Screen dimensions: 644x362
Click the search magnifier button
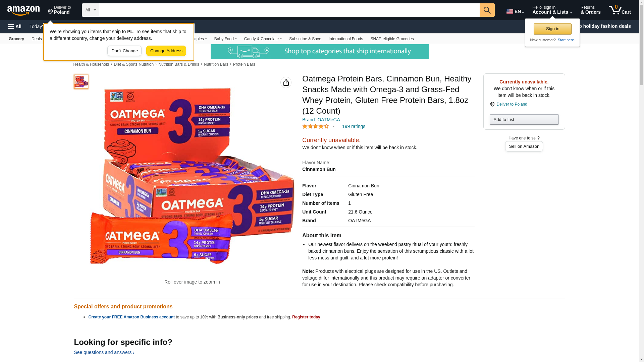coord(487,10)
